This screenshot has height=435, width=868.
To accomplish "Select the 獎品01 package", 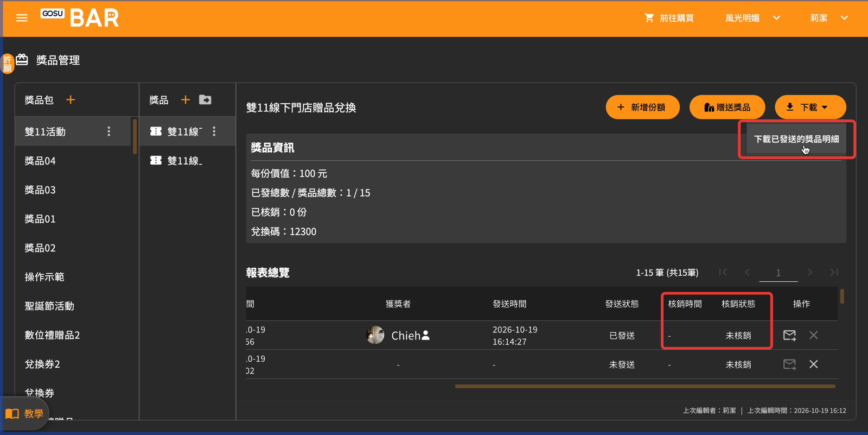I will (x=73, y=219).
